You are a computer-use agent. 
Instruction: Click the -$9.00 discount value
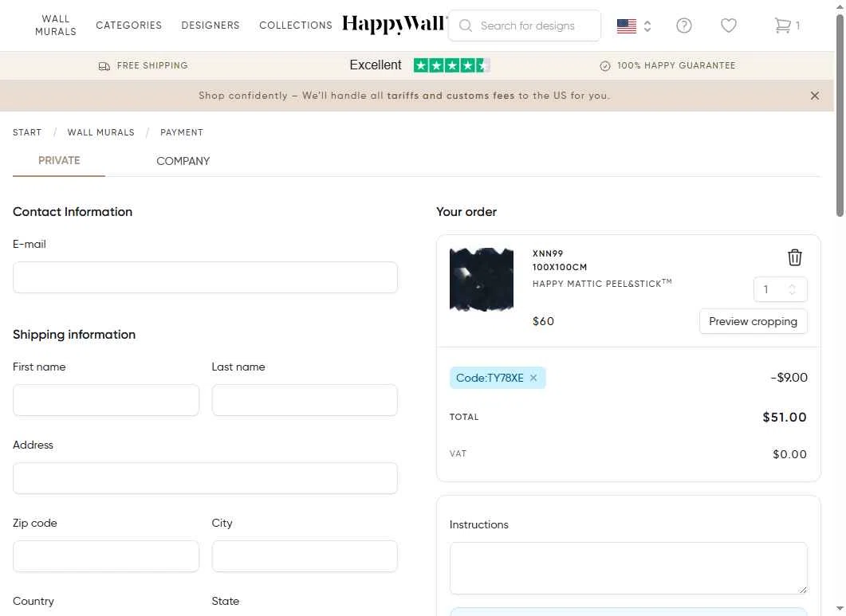coord(789,378)
